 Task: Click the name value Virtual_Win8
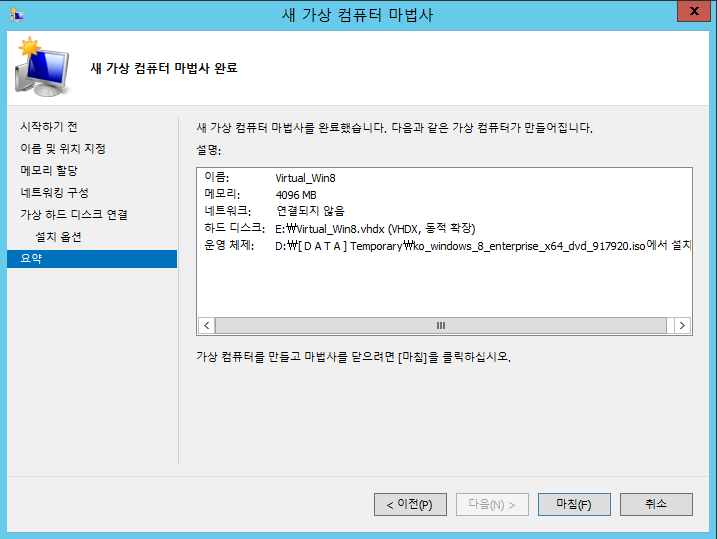pos(305,178)
